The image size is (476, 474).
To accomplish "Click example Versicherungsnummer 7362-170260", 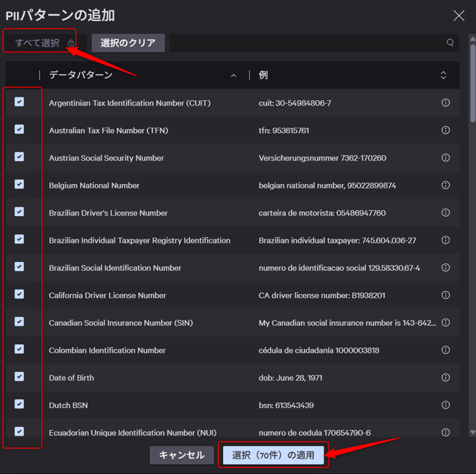I will click(322, 158).
